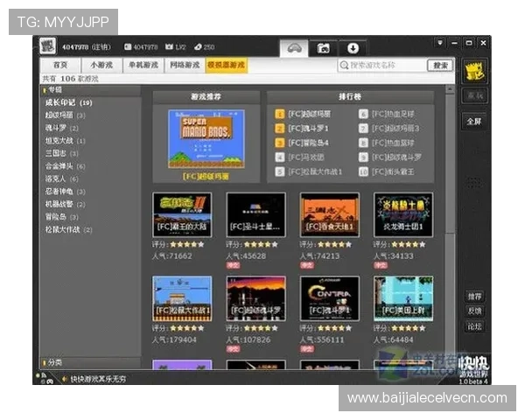Click rank badge 10 in 排行榜
This screenshot has height=420, width=525.
pyautogui.click(x=363, y=171)
